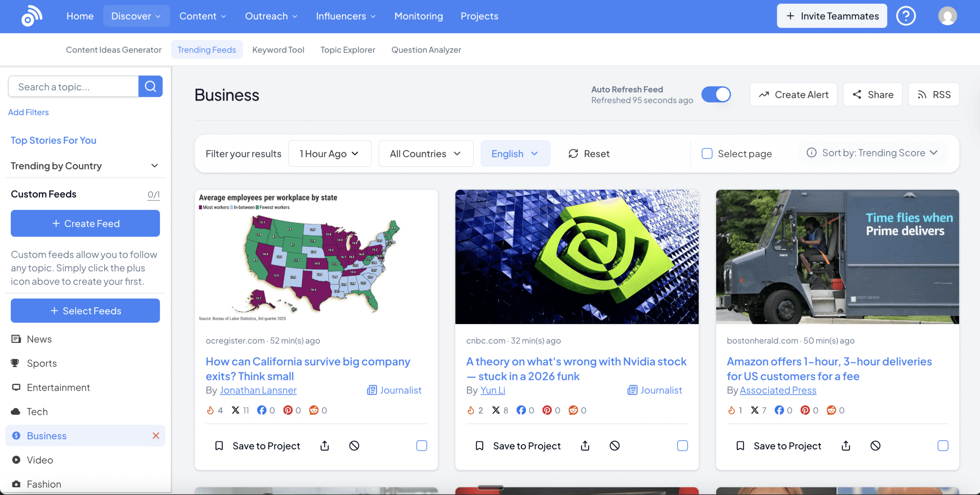Toggle Auto Refresh Feed switch
The height and width of the screenshot is (495, 980).
(x=716, y=94)
